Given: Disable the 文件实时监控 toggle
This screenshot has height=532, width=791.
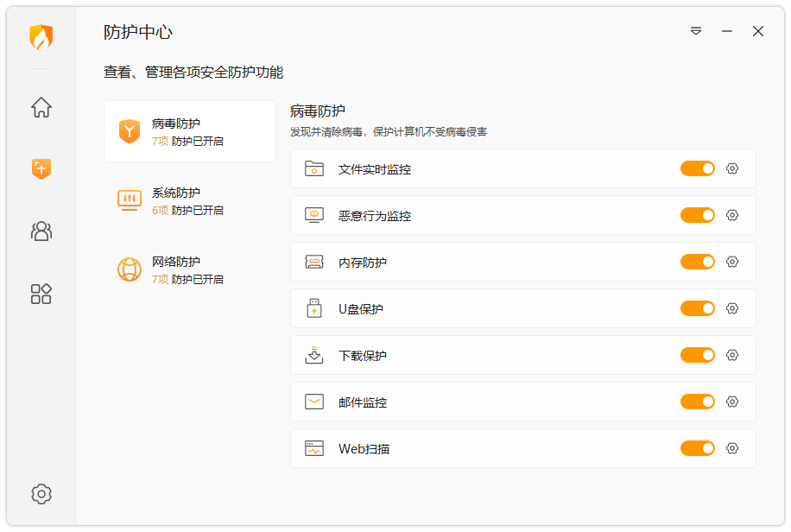Looking at the screenshot, I should point(697,168).
